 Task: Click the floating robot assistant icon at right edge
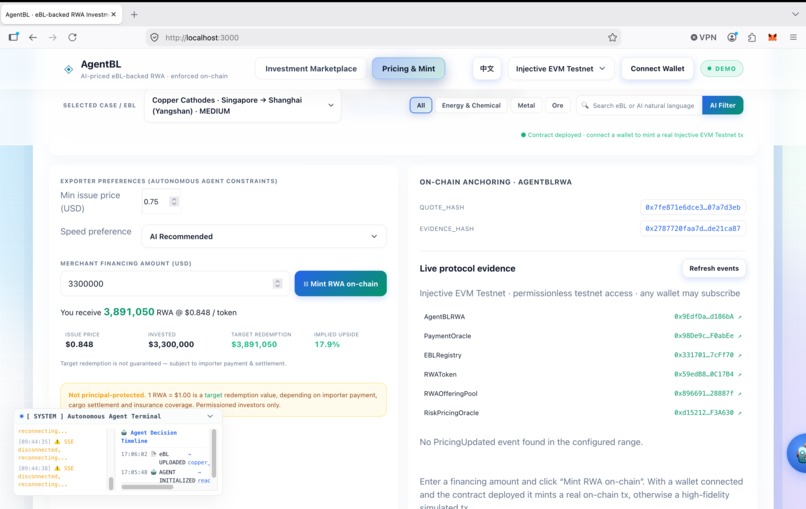[798, 453]
